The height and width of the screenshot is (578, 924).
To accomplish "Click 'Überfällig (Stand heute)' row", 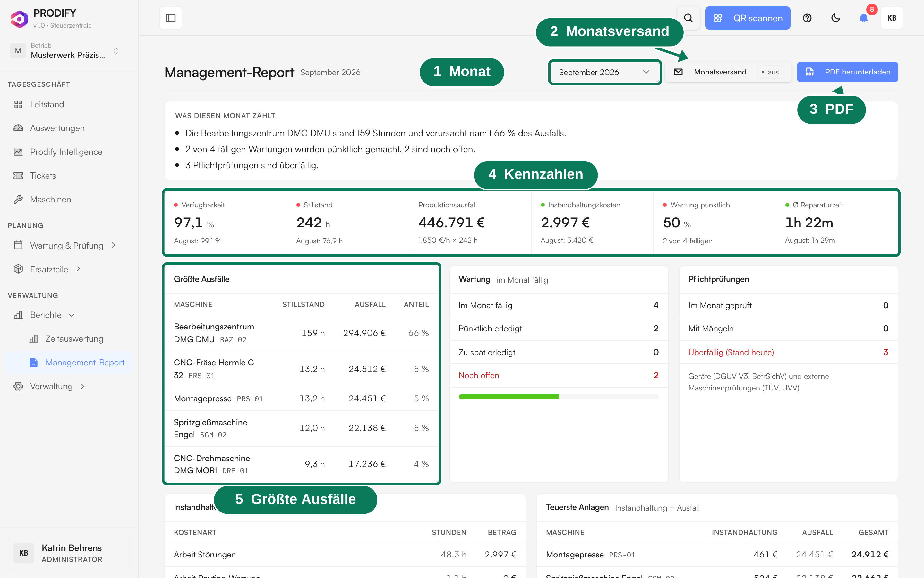I will click(788, 352).
